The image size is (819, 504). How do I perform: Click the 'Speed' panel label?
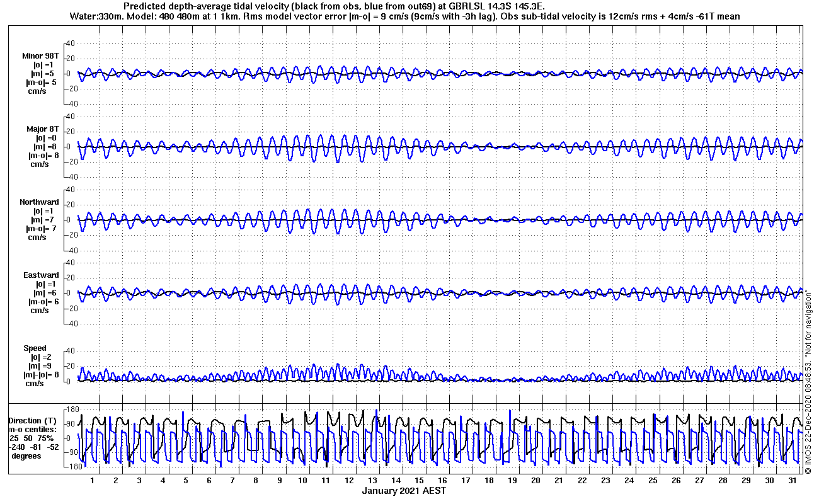click(x=35, y=348)
